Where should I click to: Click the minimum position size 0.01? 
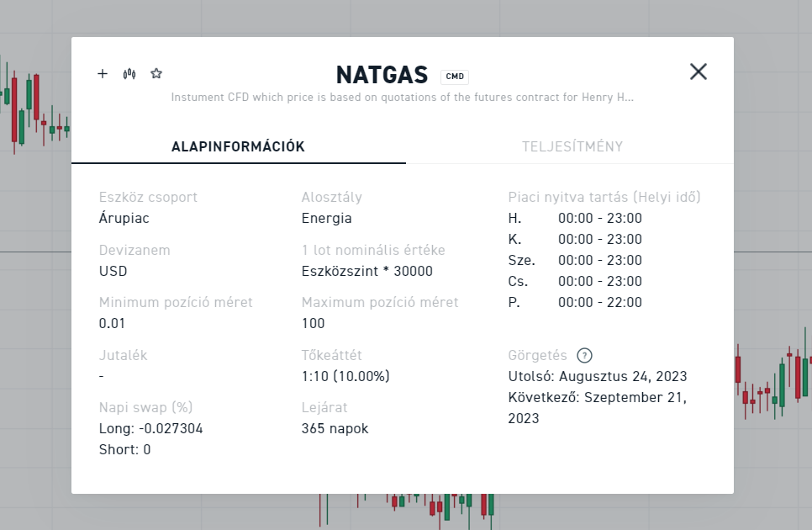tap(112, 323)
